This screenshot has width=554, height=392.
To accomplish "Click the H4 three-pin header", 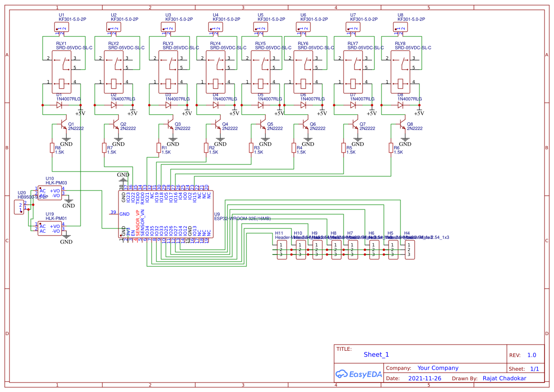I will (409, 250).
